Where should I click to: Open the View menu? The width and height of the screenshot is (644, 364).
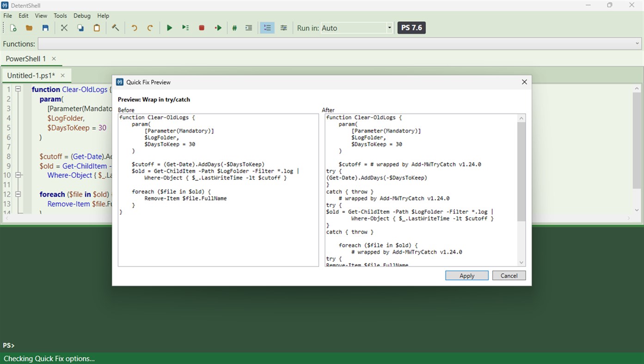click(41, 16)
